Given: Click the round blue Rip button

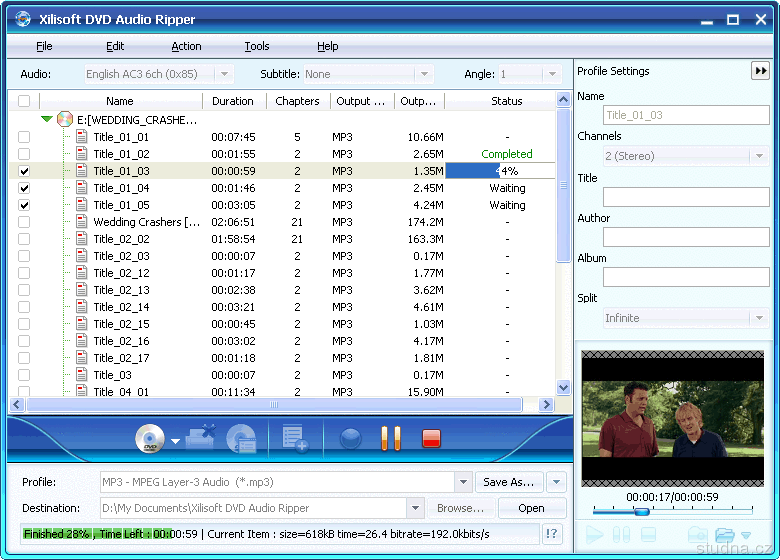Looking at the screenshot, I should [x=350, y=438].
